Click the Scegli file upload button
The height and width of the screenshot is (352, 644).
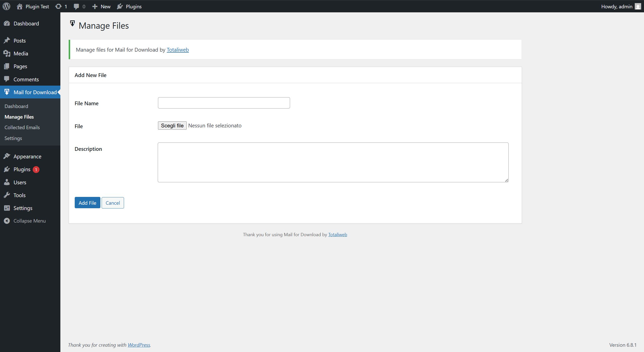click(x=172, y=125)
